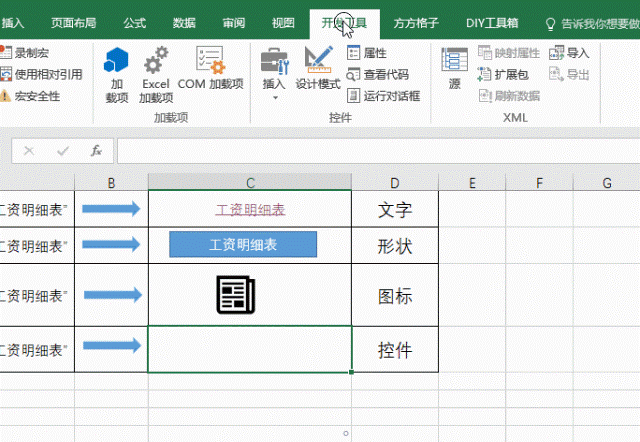The height and width of the screenshot is (442, 640).
Task: Toggle 设计模式 (Design Mode)
Action: click(x=318, y=70)
